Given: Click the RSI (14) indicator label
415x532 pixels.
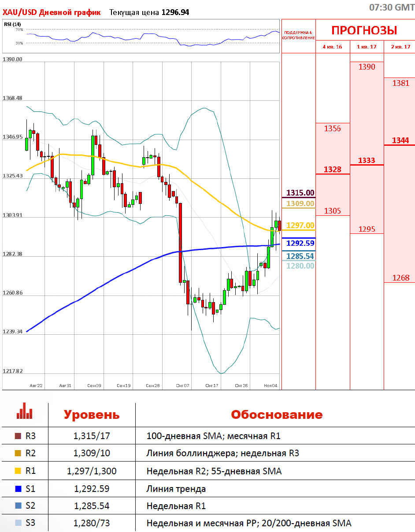Looking at the screenshot, I should (x=13, y=24).
